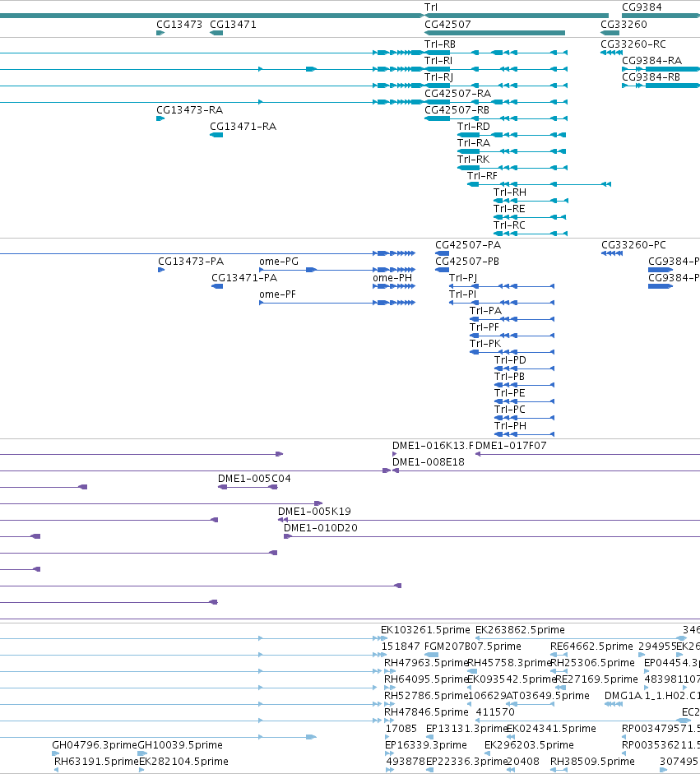
Task: Select protein CG42507-PA
Action: tap(467, 245)
